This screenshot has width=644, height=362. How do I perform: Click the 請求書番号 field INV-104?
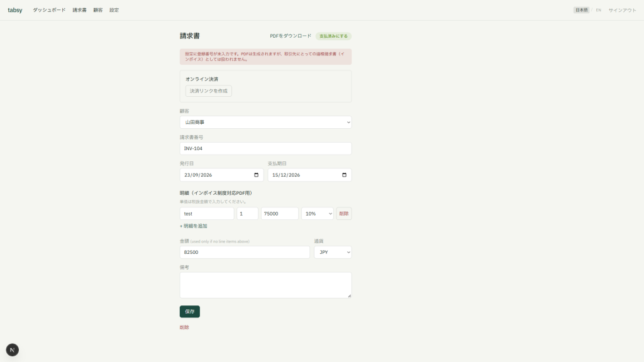[x=266, y=148]
